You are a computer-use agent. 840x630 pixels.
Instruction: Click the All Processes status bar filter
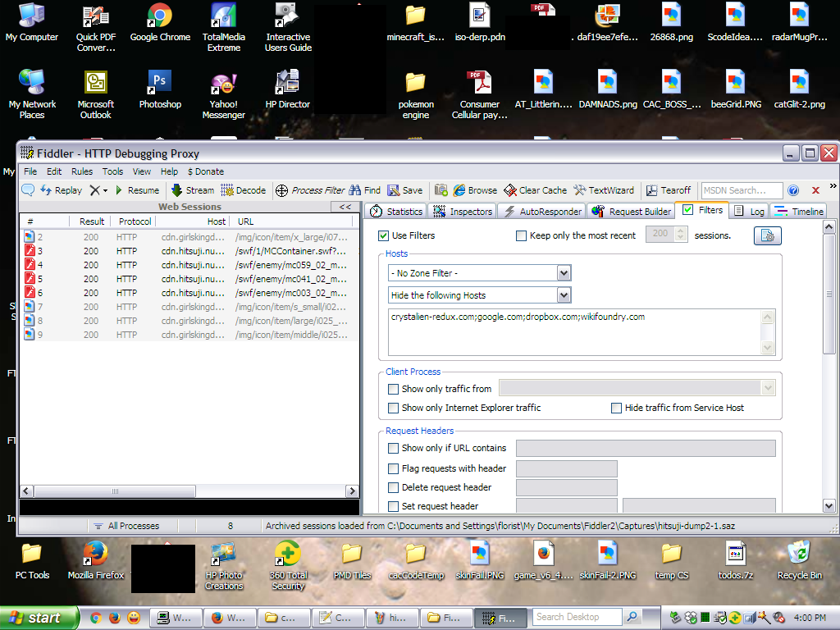pyautogui.click(x=126, y=526)
